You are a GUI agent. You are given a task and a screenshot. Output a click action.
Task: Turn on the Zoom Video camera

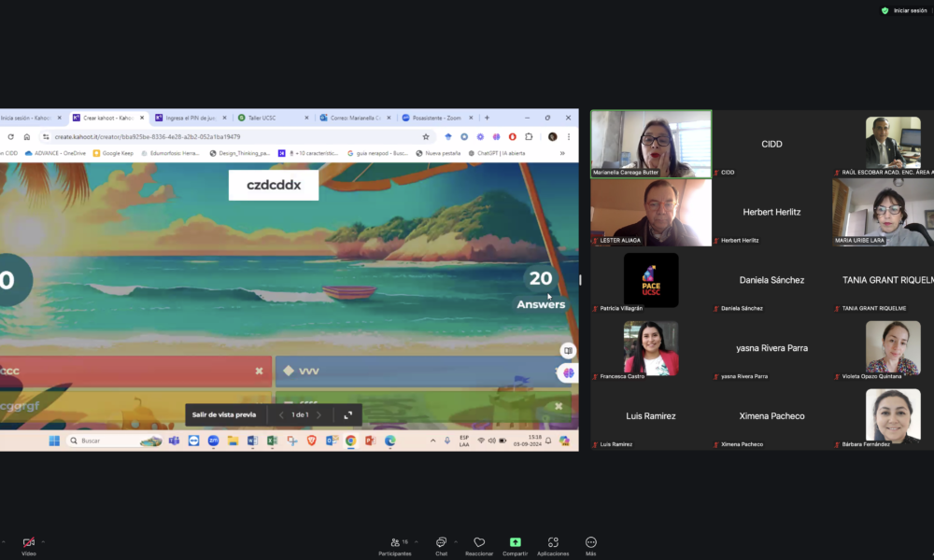coord(29,546)
